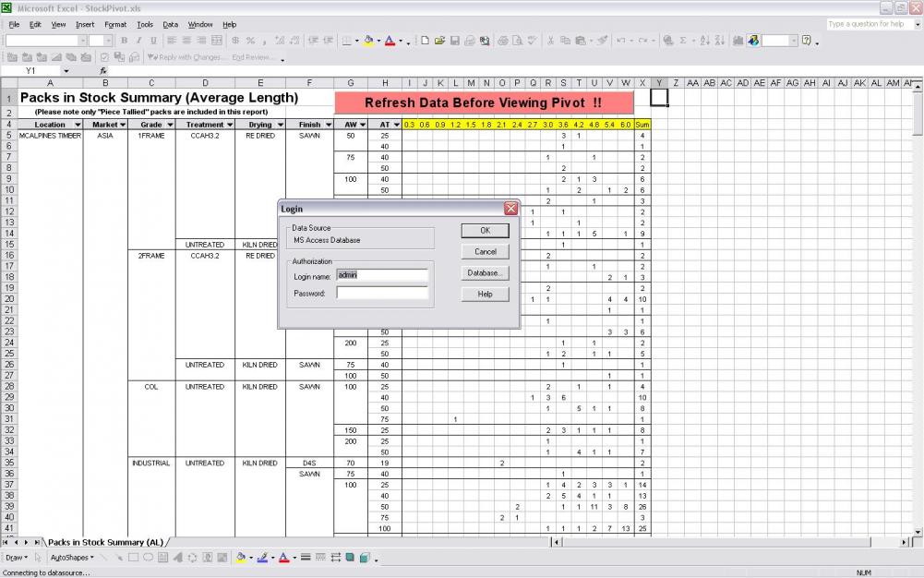Click the Open file icon
Image resolution: width=924 pixels, height=578 pixels.
pyautogui.click(x=439, y=40)
